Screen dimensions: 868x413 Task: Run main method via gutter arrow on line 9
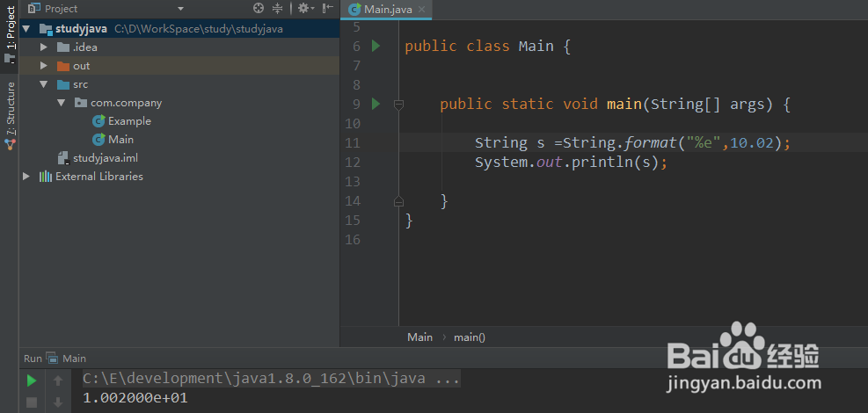coord(376,104)
